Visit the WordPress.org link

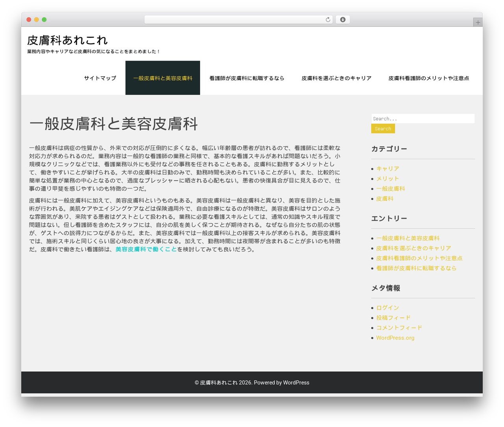[x=395, y=338]
